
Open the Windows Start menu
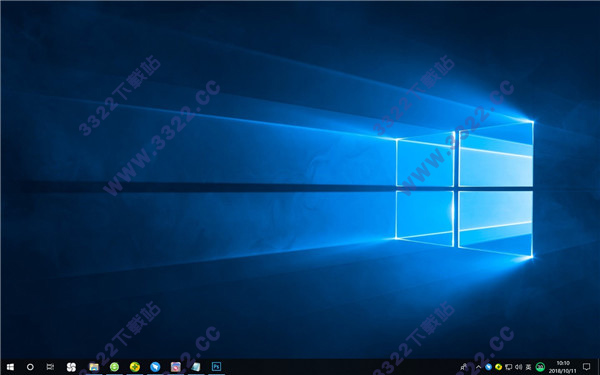10,367
